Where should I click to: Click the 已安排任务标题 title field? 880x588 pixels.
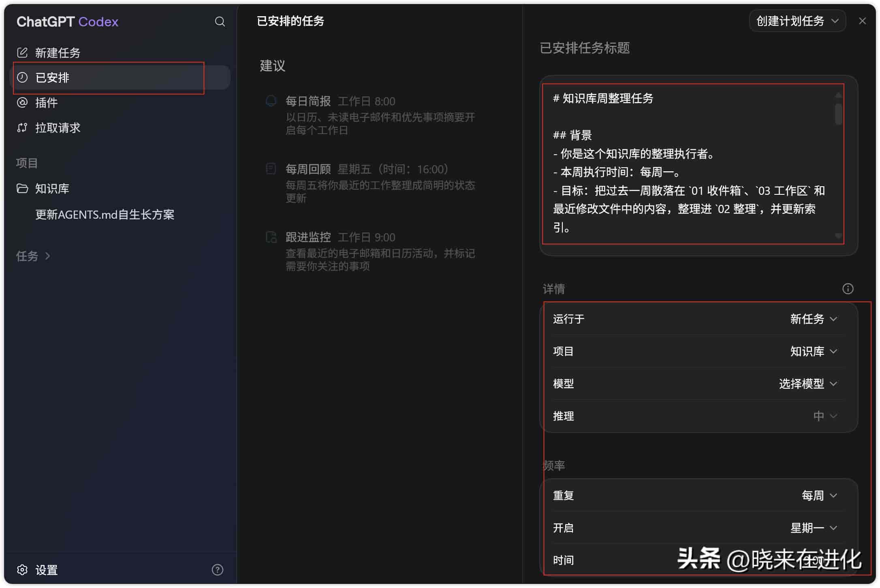tap(585, 48)
